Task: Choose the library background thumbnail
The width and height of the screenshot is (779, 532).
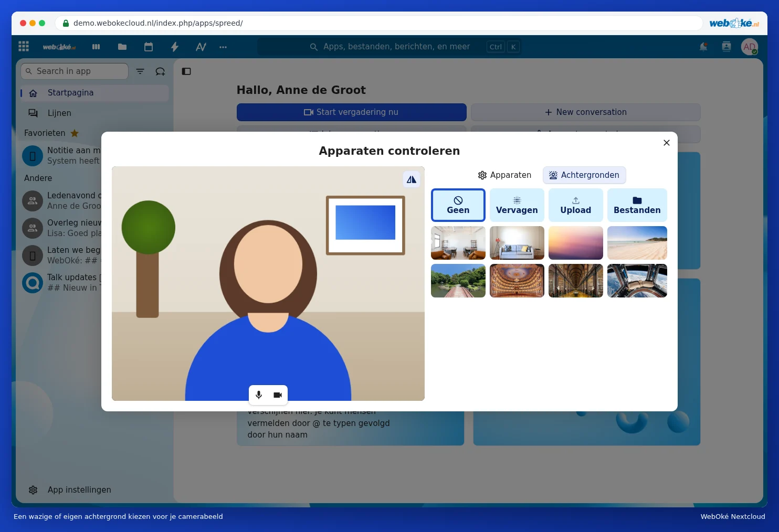Action: coord(576,281)
